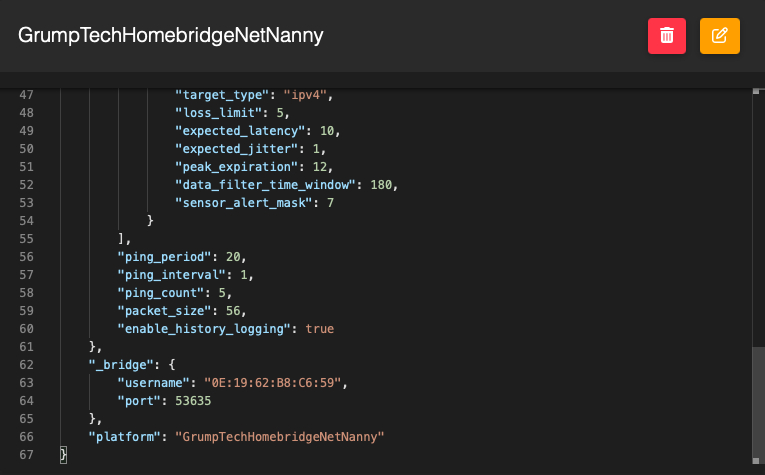Click the closing bracket on line 55
This screenshot has height=475, width=765.
click(x=121, y=239)
